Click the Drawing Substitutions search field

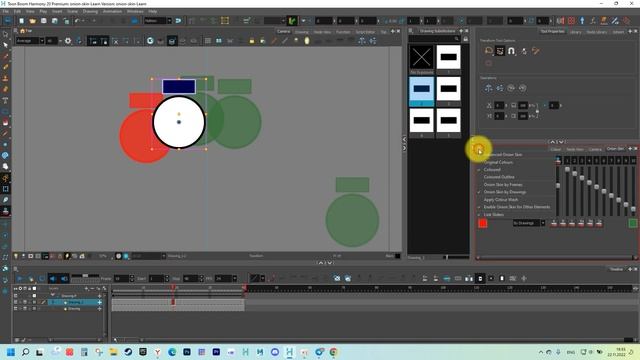click(x=434, y=39)
